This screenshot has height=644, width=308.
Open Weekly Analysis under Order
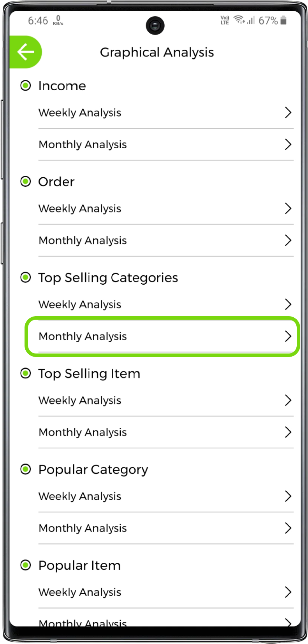click(80, 209)
